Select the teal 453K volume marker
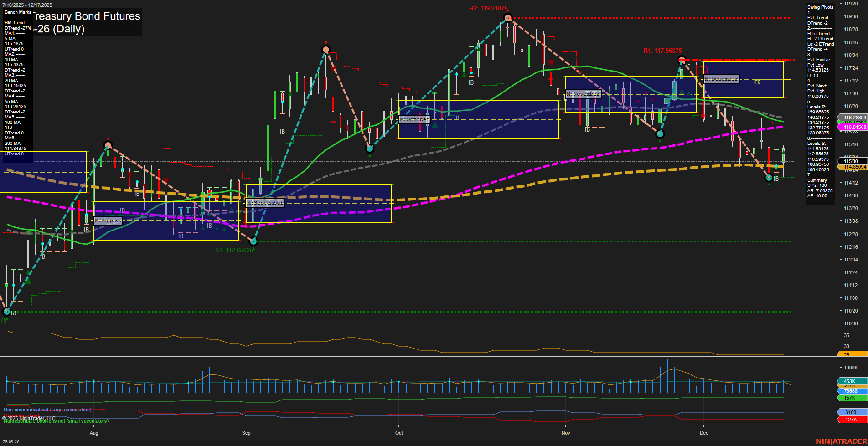Image resolution: width=868 pixels, height=446 pixels. (852, 381)
